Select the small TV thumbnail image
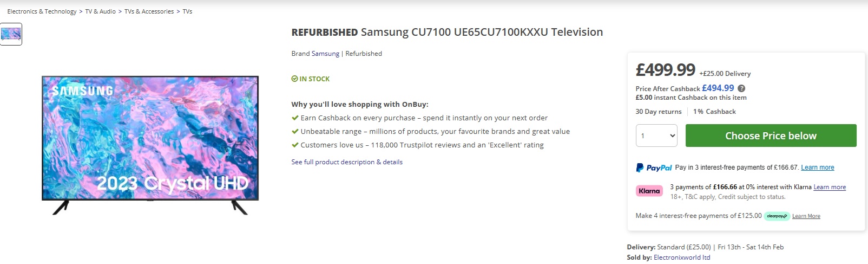The width and height of the screenshot is (868, 264). point(11,34)
